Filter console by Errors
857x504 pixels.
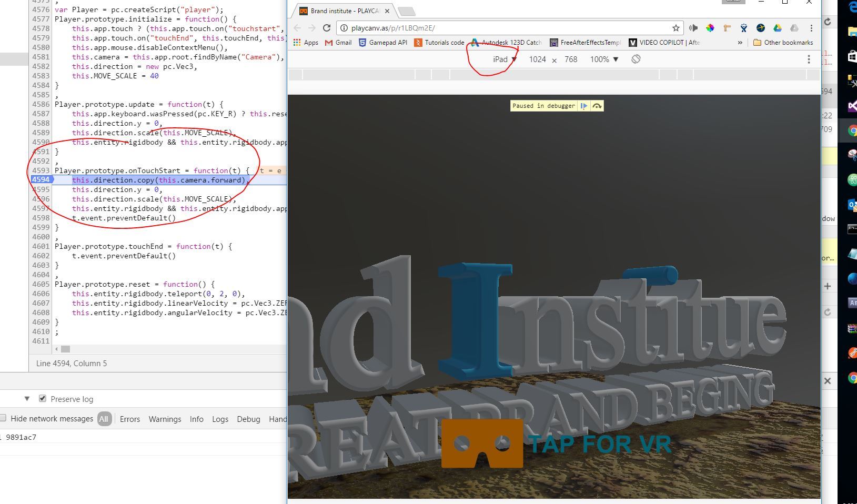click(x=129, y=419)
